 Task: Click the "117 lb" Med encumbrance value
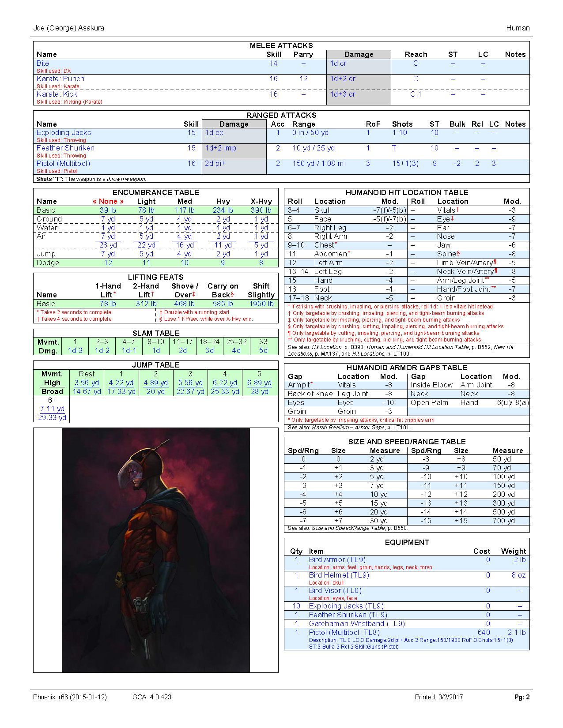tap(185, 210)
